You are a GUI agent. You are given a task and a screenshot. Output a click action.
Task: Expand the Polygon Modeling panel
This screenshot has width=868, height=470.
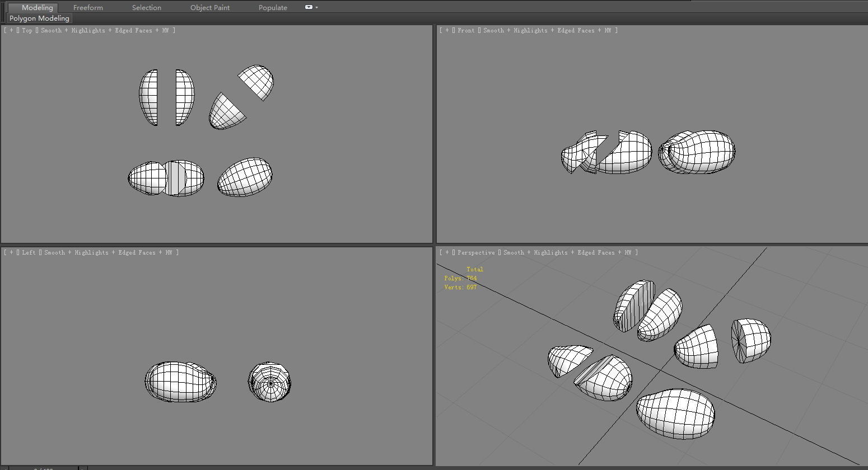39,18
